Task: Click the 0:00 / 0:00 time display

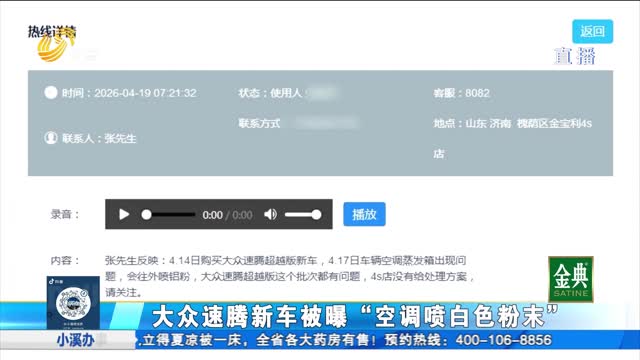Action: (x=227, y=215)
